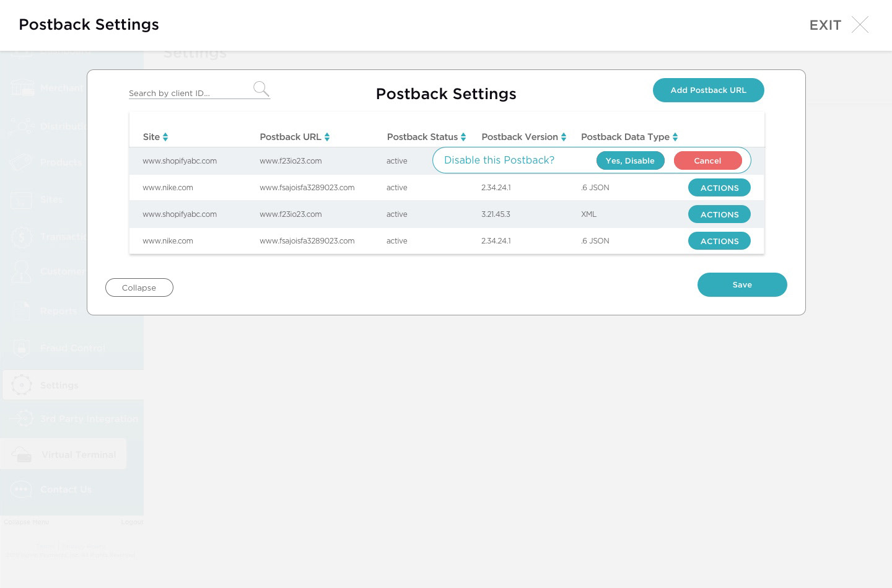The width and height of the screenshot is (892, 588).
Task: Confirm with the Yes, Disable button
Action: pos(630,160)
